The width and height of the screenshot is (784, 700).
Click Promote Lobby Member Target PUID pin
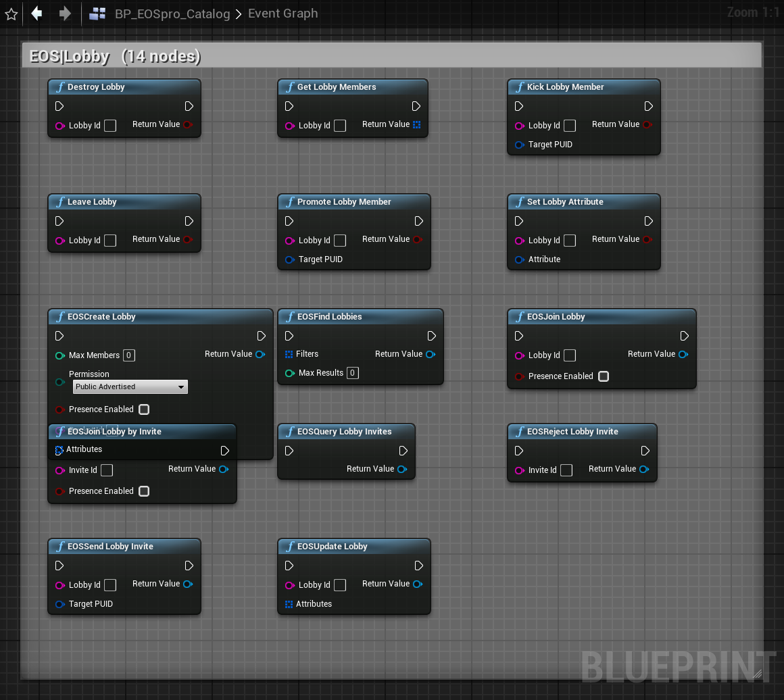pyautogui.click(x=289, y=259)
